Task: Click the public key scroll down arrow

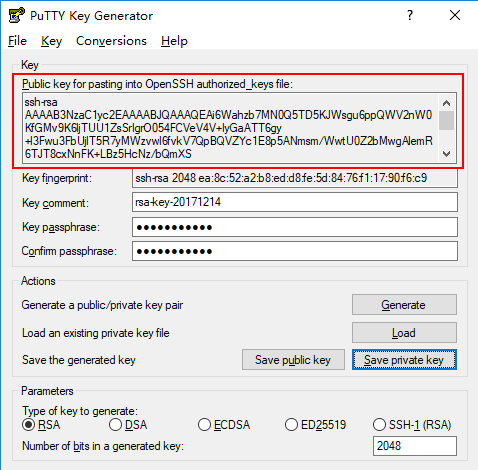Action: coord(446,154)
